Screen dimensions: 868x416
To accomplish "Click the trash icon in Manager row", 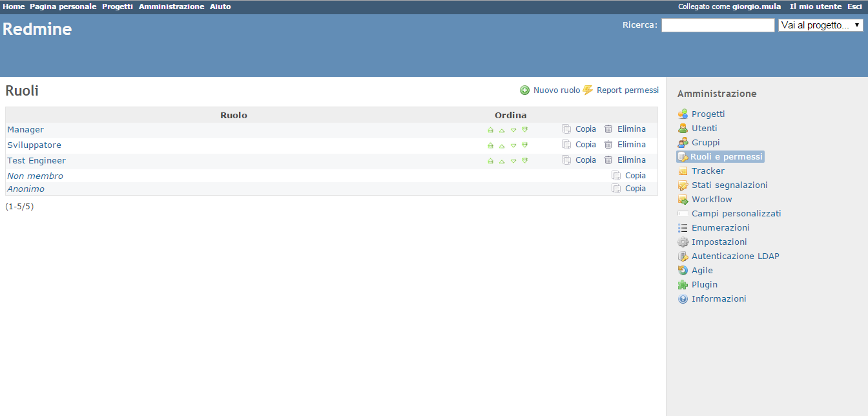I will [x=608, y=129].
